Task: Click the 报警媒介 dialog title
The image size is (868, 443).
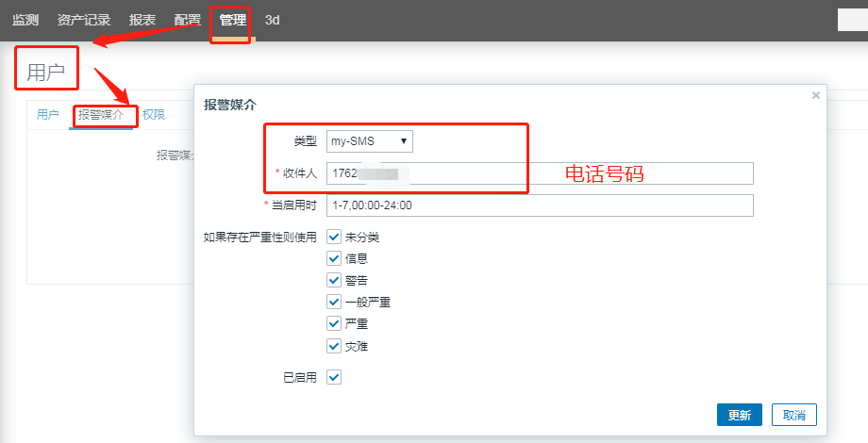Action: 229,105
